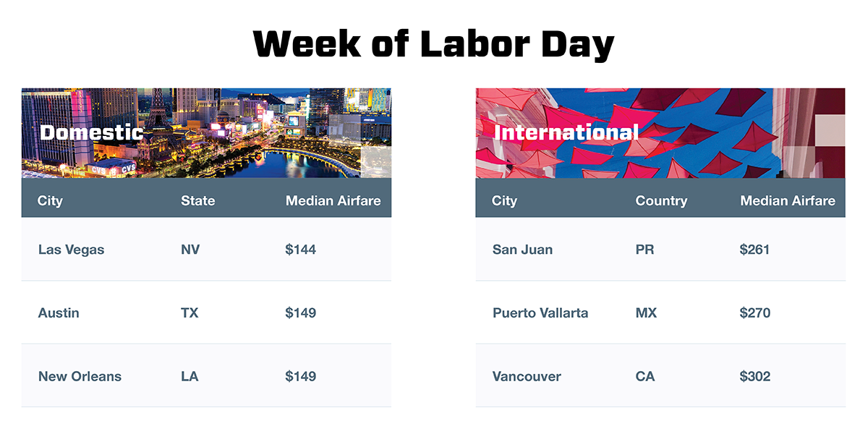This screenshot has height=434, width=868.
Task: Click the State column header
Action: (197, 200)
